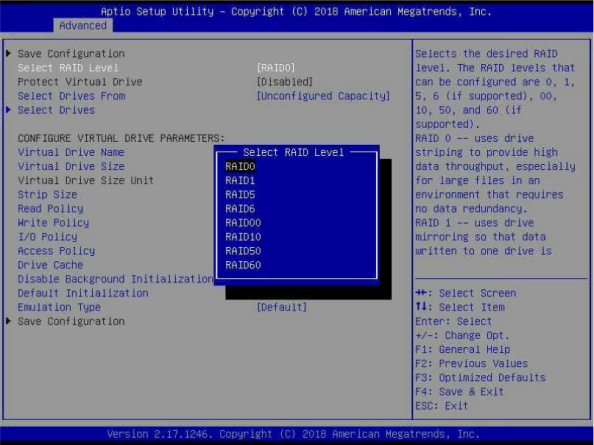
Task: Select RAID10 in the level list
Action: [x=243, y=237]
